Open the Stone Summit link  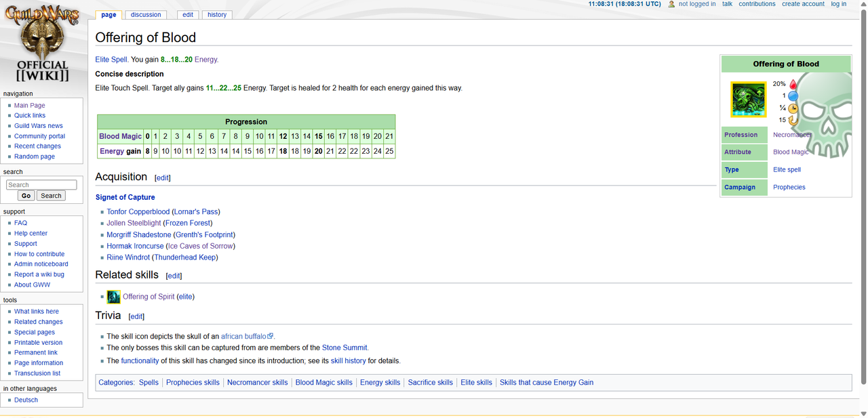click(344, 348)
